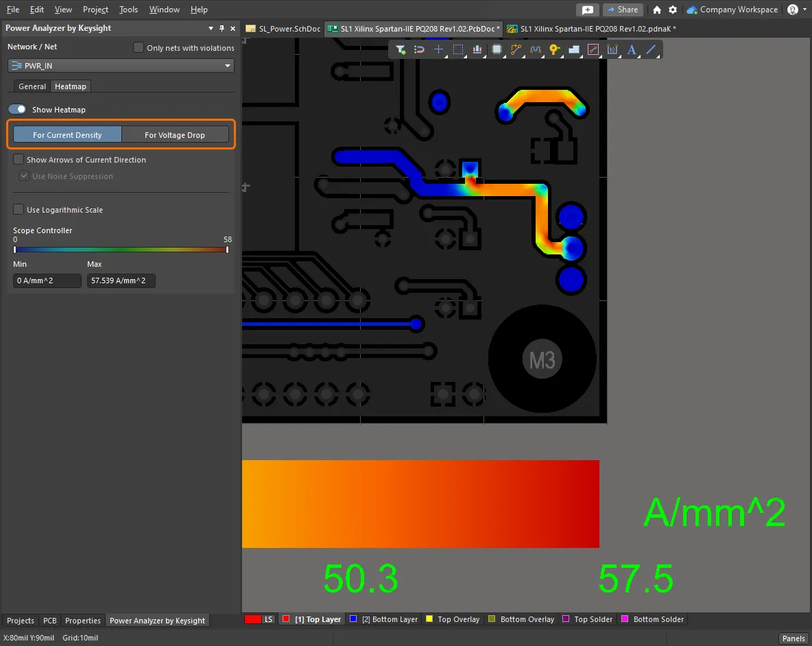Enable Show Arrows of Current Direction
Viewport: 812px width, 646px height.
click(x=19, y=160)
